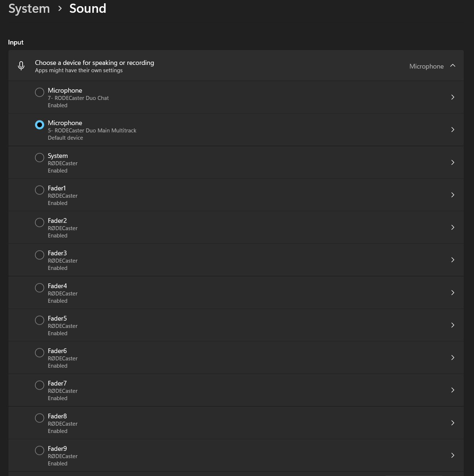Open Fader5 properties chevron

coord(452,325)
